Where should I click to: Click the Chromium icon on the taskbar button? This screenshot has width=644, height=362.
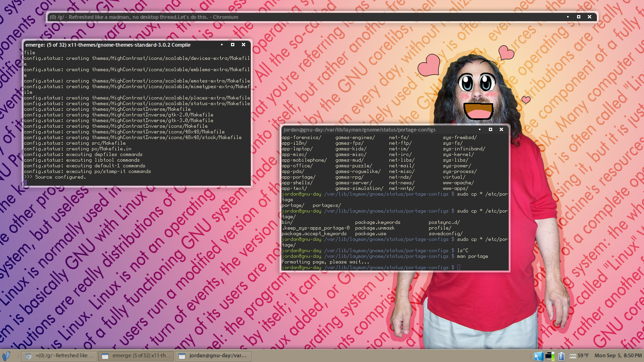pos(29,356)
